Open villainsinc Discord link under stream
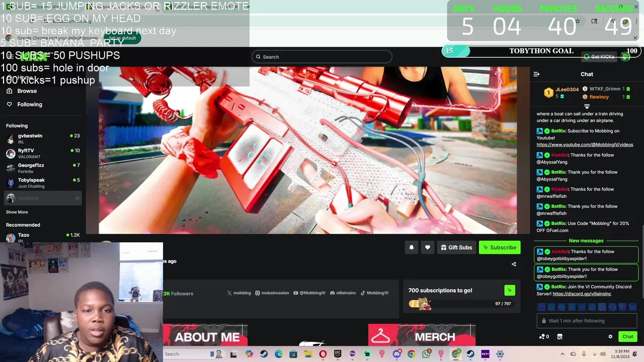The image size is (644, 362). point(343,293)
